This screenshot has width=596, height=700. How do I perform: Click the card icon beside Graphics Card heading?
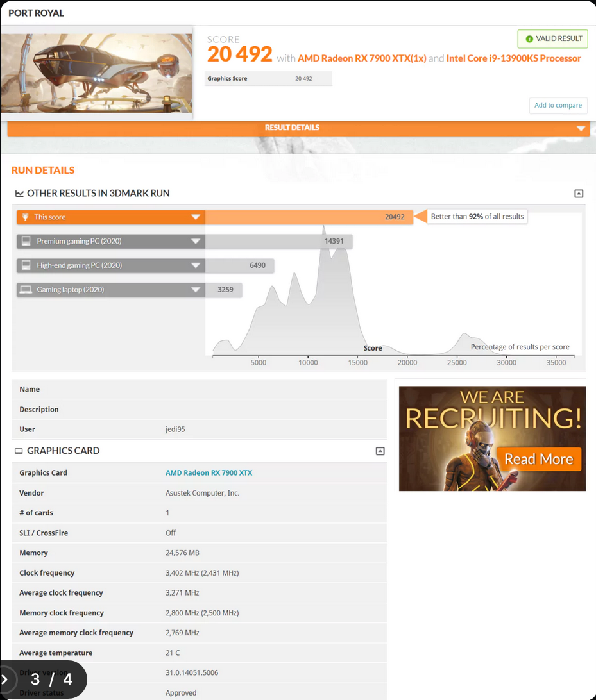tap(19, 451)
